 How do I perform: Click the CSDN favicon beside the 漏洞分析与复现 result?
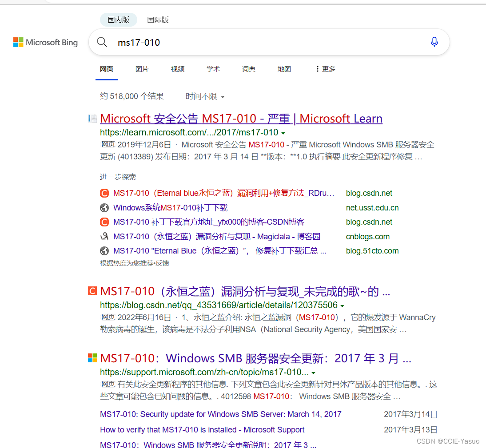click(92, 291)
